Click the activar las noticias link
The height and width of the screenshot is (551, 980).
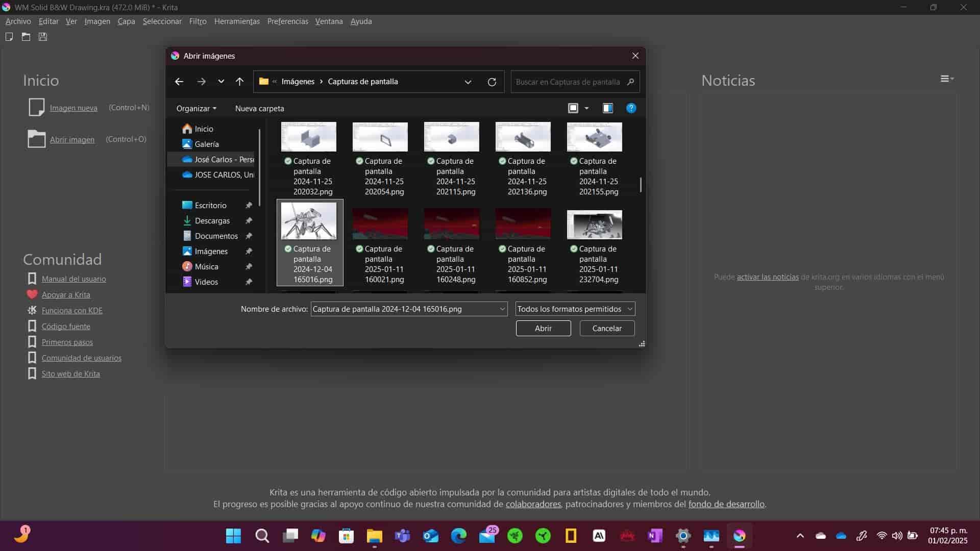coord(768,277)
